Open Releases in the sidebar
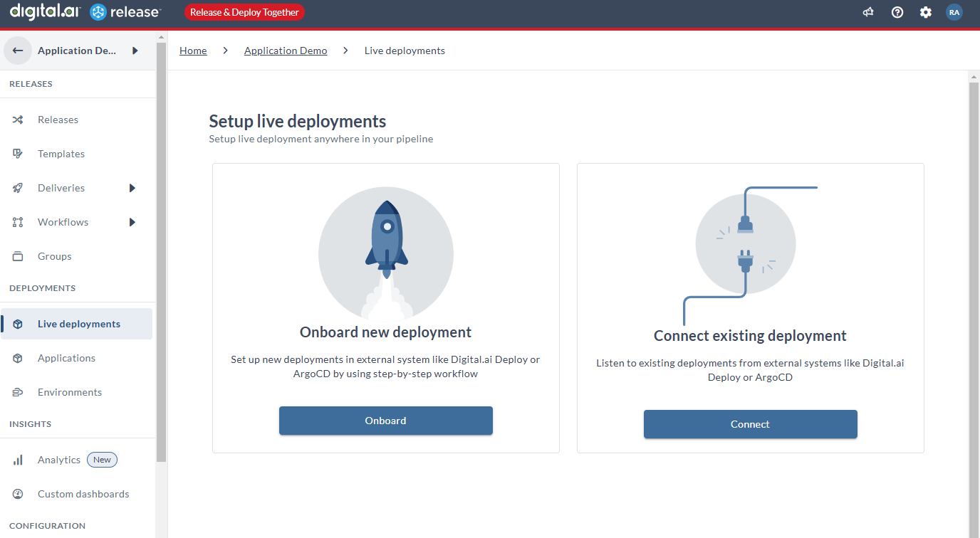Viewport: 980px width, 538px height. [x=58, y=120]
